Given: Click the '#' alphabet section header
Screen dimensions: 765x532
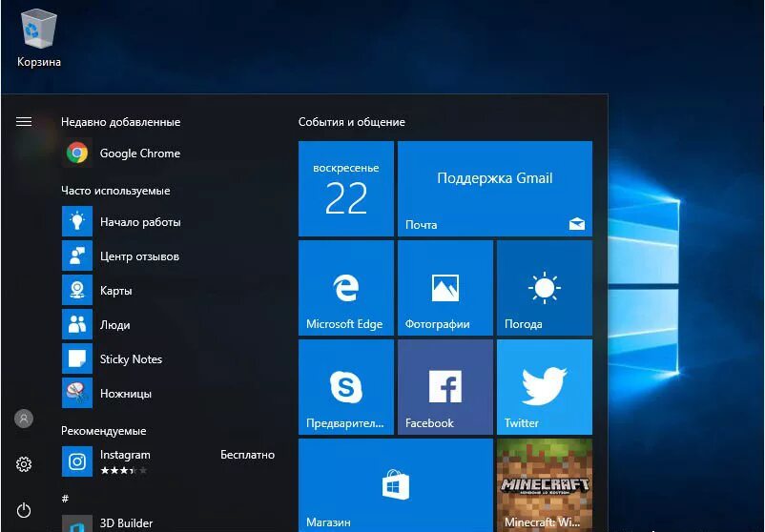Looking at the screenshot, I should [x=66, y=499].
